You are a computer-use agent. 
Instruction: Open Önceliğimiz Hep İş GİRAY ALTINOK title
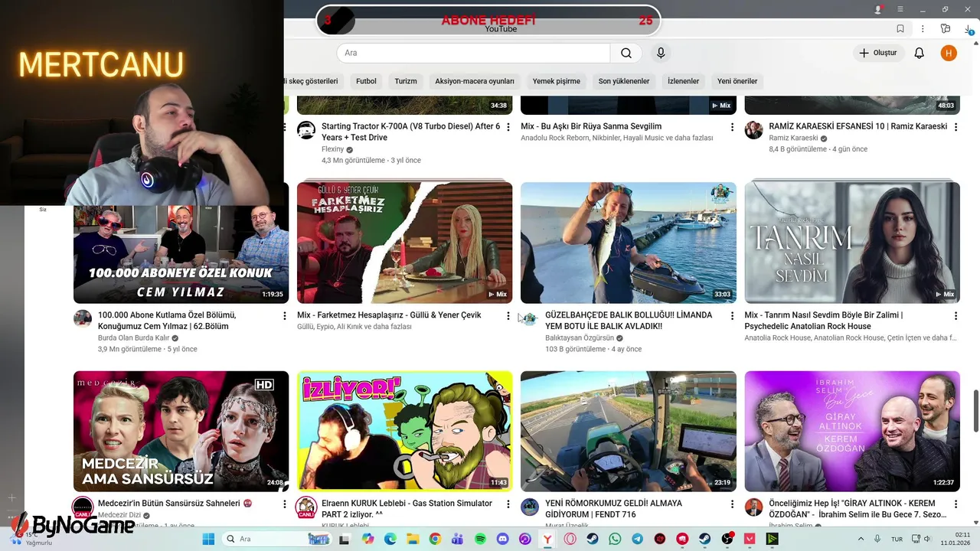coord(857,509)
